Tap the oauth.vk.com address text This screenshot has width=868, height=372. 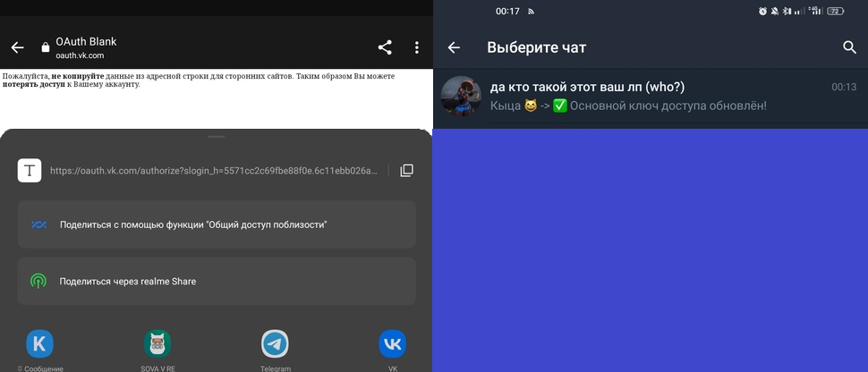80,55
